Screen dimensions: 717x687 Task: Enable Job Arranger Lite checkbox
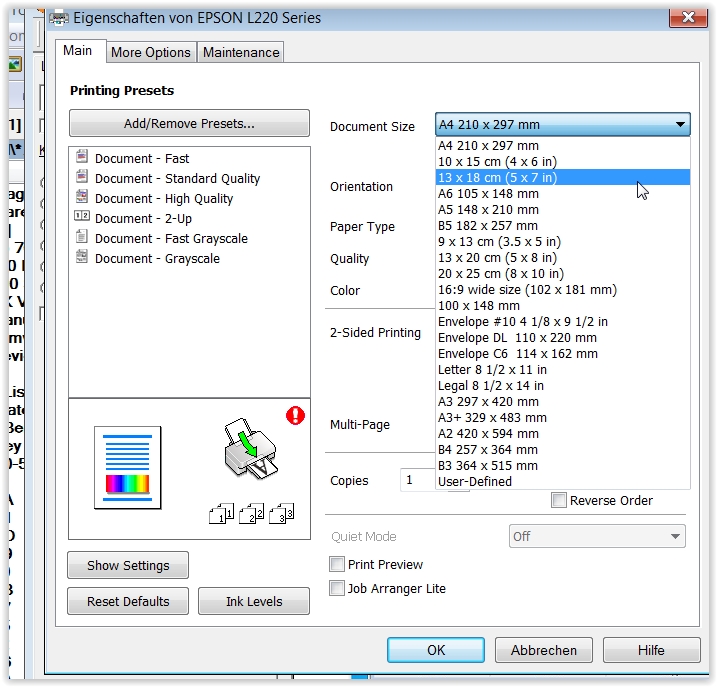[x=338, y=589]
